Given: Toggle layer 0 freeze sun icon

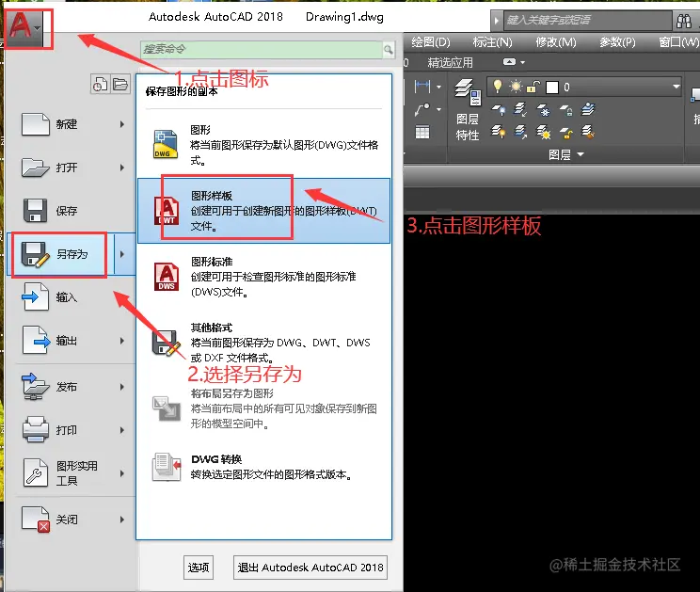Looking at the screenshot, I should [516, 87].
